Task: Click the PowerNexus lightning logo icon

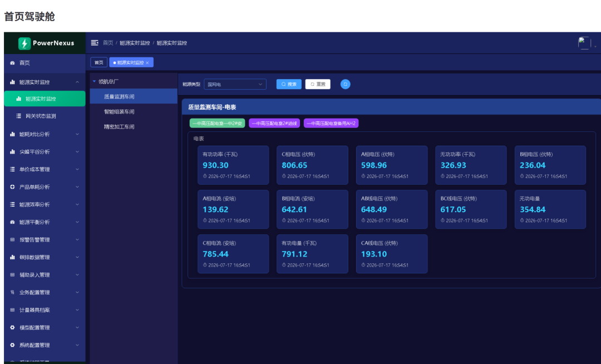Action: point(24,43)
